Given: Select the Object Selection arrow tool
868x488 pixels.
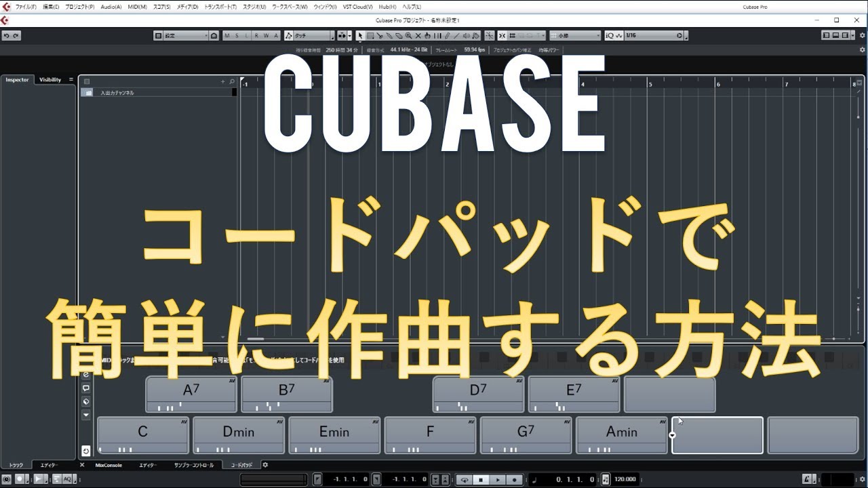Looking at the screenshot, I should 360,35.
